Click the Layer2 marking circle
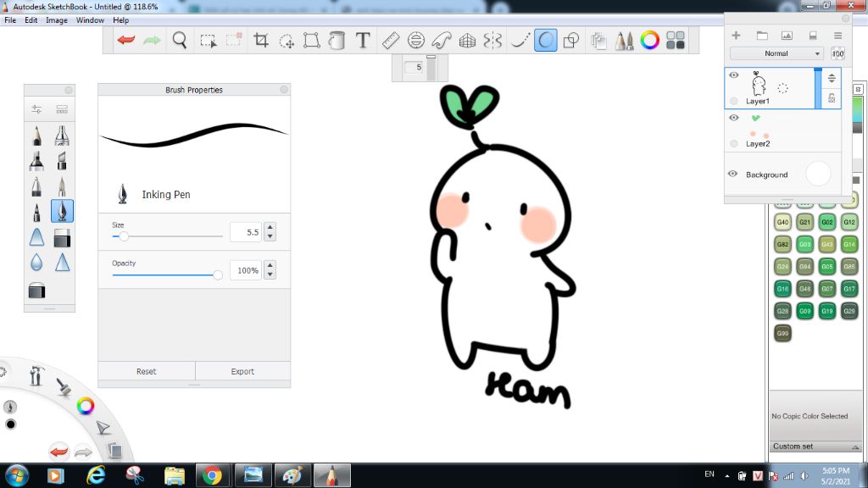The image size is (868, 488). (733, 144)
